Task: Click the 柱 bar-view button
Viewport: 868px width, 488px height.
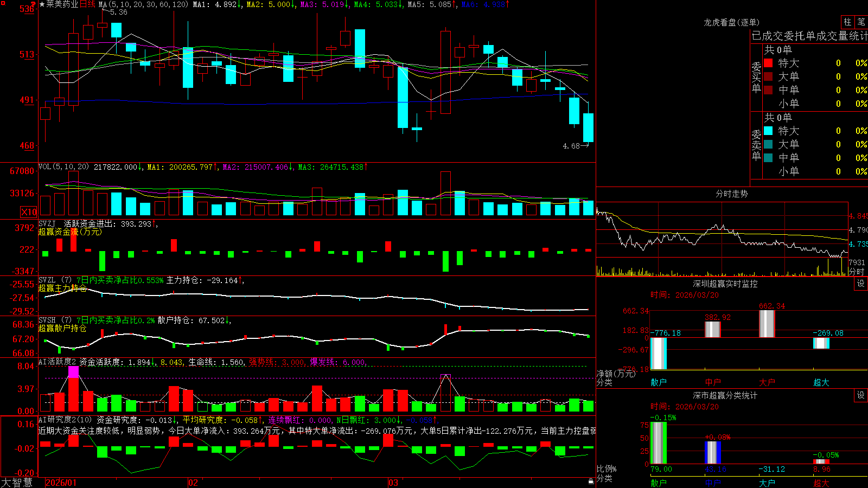Action: [x=847, y=22]
